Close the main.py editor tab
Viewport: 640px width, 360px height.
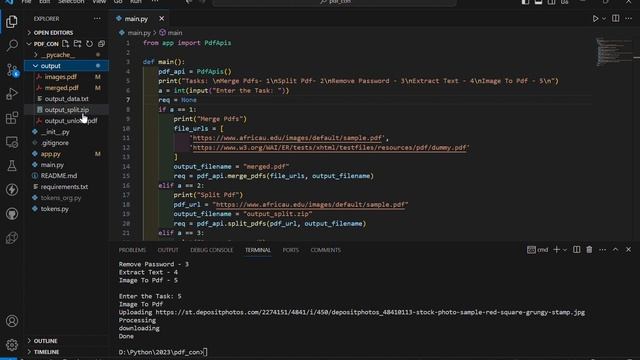[x=162, y=19]
